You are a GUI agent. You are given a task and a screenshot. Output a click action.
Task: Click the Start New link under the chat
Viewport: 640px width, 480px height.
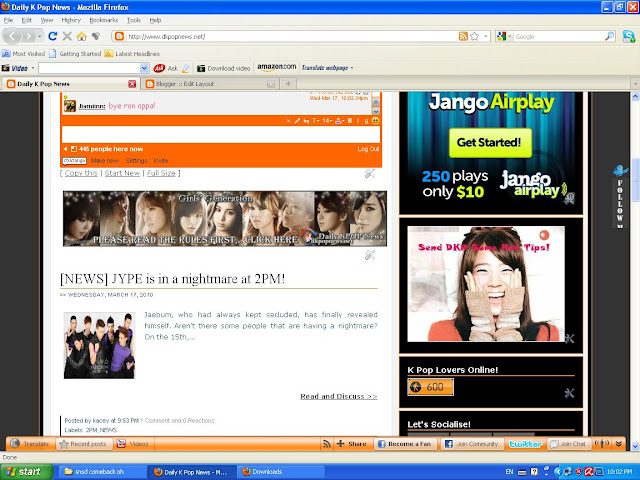click(122, 173)
